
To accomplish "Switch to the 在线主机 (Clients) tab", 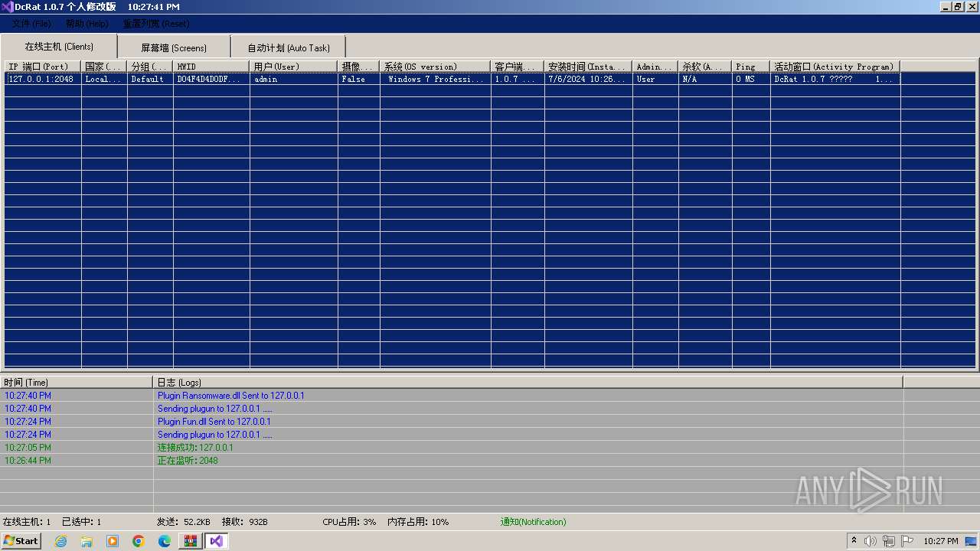I will (59, 47).
